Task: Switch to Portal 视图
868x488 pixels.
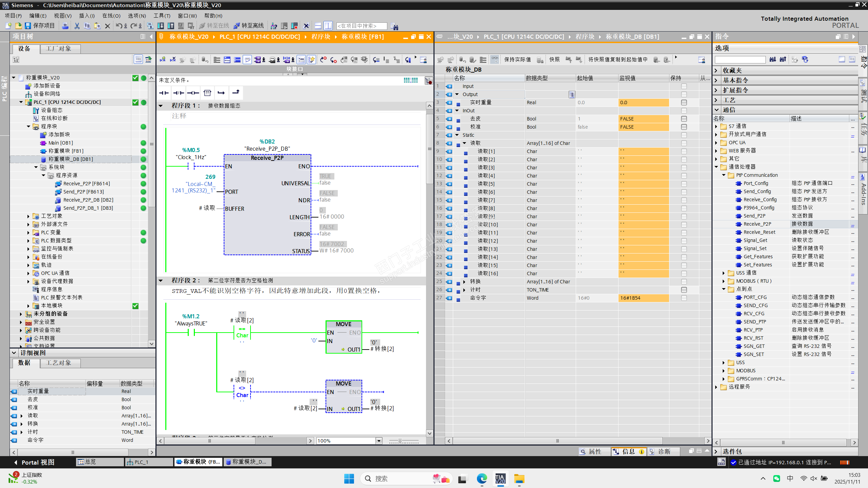Action: click(x=34, y=462)
